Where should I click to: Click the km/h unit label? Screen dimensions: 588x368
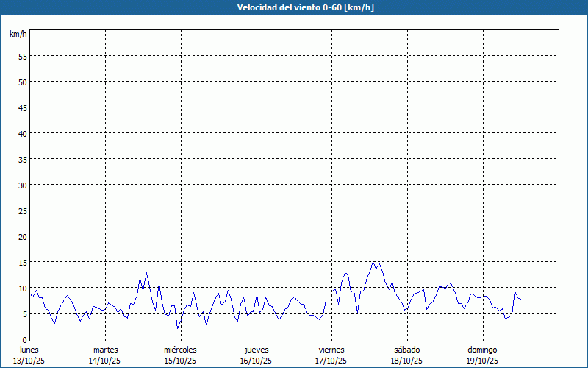pyautogui.click(x=18, y=35)
